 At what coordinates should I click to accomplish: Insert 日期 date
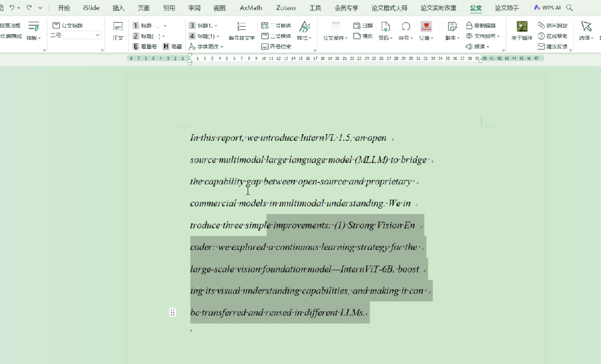363,25
